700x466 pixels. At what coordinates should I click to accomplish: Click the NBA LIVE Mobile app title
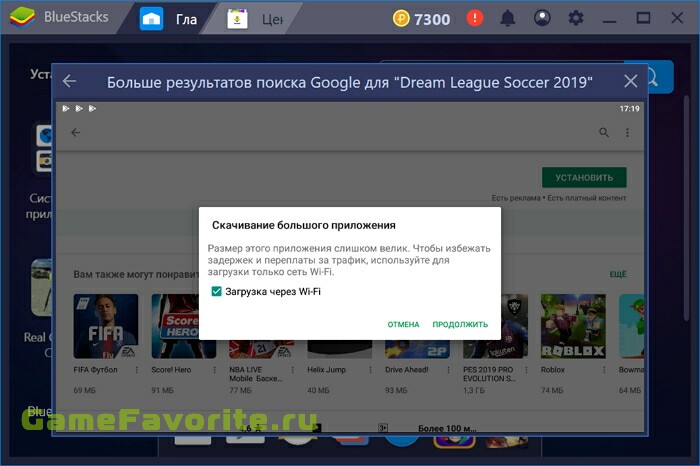coord(255,374)
